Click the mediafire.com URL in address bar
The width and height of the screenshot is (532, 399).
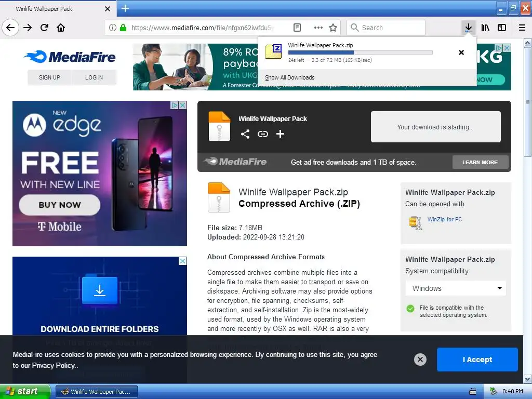[203, 28]
